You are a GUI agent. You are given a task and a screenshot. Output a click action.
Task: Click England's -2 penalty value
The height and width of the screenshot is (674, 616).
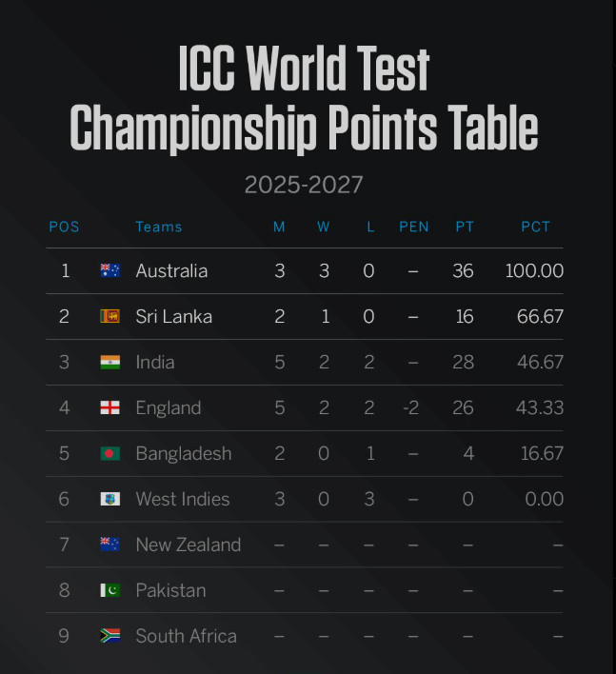point(411,408)
